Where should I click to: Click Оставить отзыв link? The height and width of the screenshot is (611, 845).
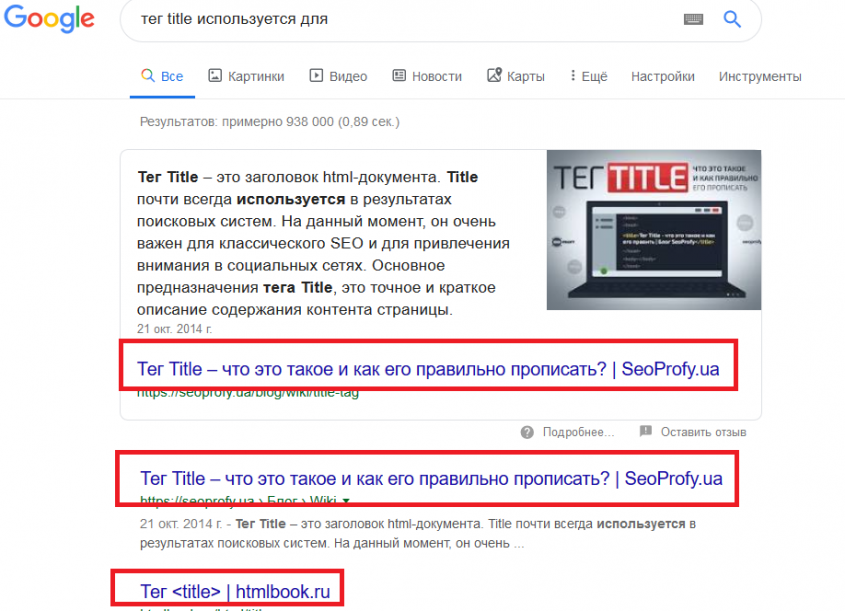point(703,432)
